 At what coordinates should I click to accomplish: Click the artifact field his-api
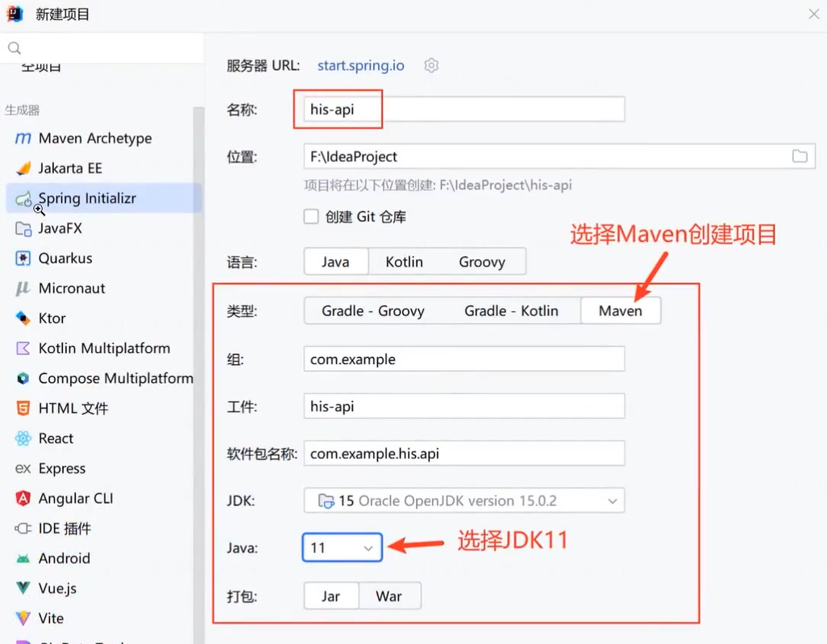click(464, 406)
